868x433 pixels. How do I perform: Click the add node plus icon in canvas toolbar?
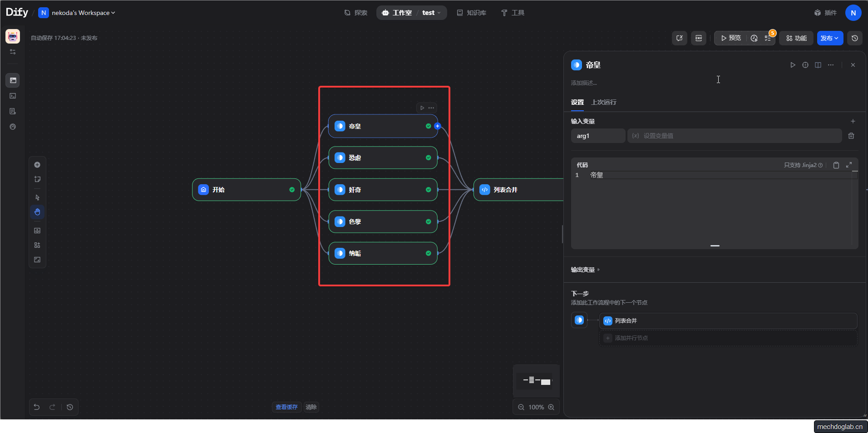coord(37,165)
